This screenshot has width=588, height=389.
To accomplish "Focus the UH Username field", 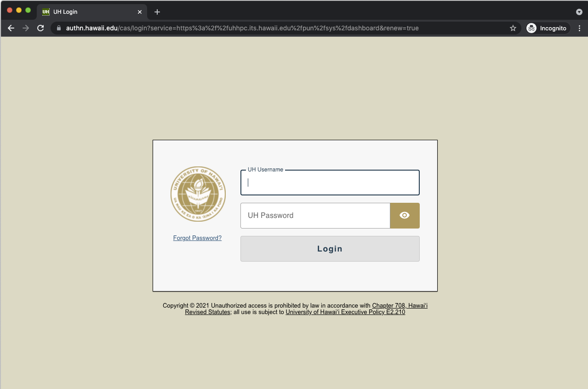I will click(x=330, y=183).
